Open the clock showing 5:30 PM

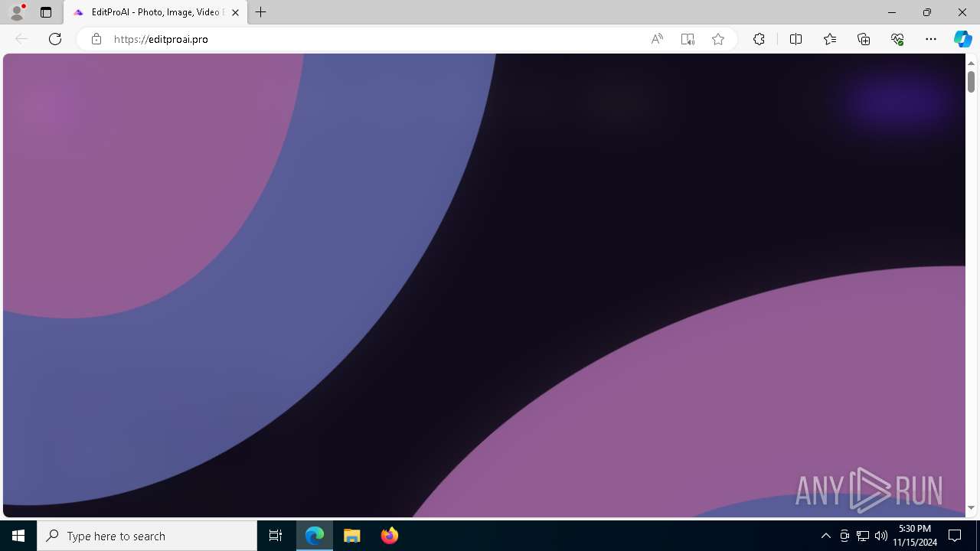[915, 536]
